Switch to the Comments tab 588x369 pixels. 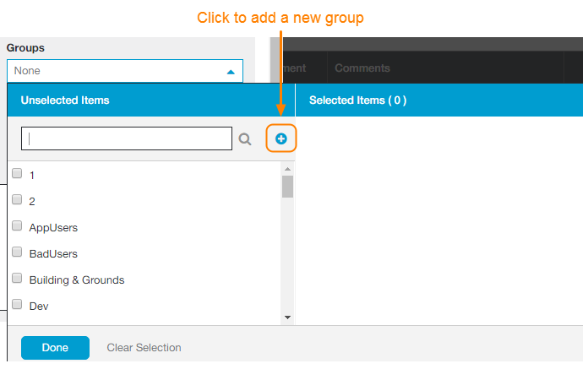362,68
